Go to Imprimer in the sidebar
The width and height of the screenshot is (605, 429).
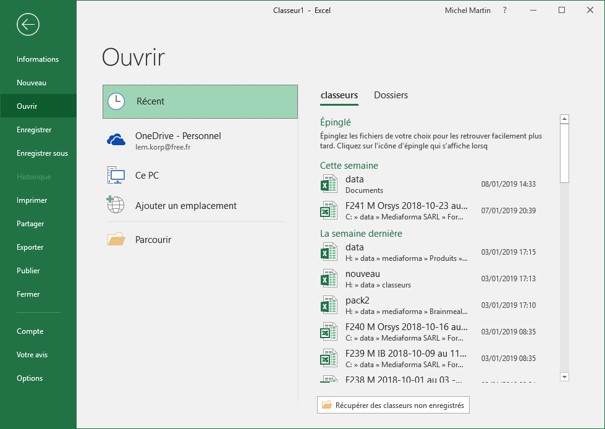[32, 200]
